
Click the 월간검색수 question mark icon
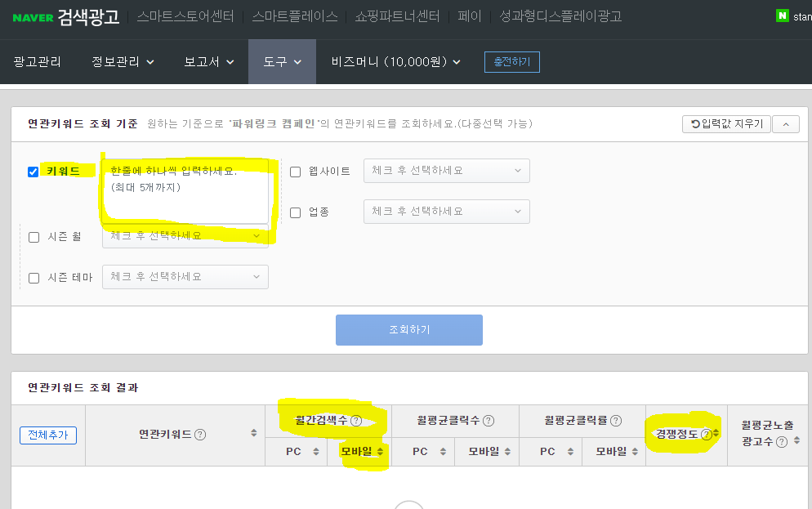click(358, 420)
